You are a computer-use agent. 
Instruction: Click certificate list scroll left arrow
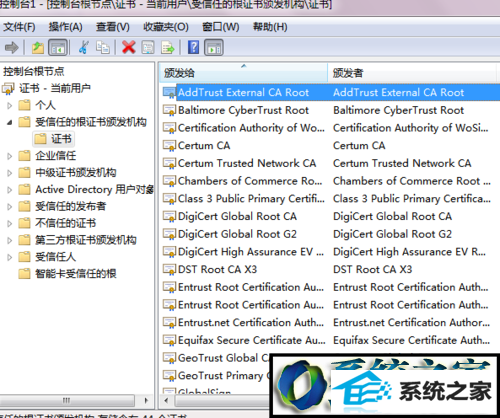click(166, 400)
